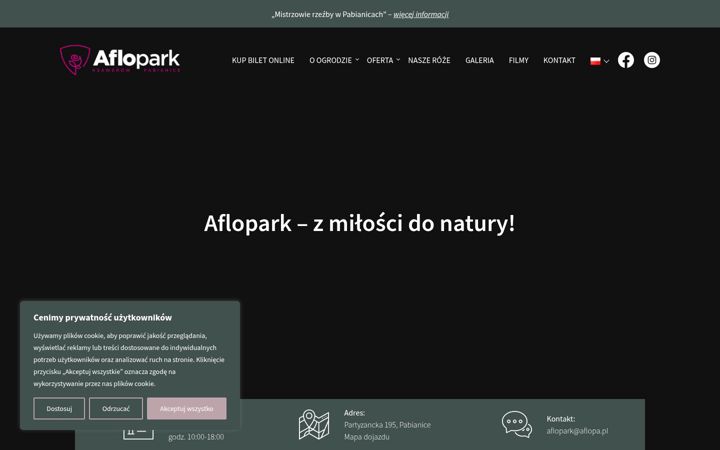Screen dimensions: 720x450
Task: Accept all cookies with Akceptuj wszystko
Action: pyautogui.click(x=186, y=408)
